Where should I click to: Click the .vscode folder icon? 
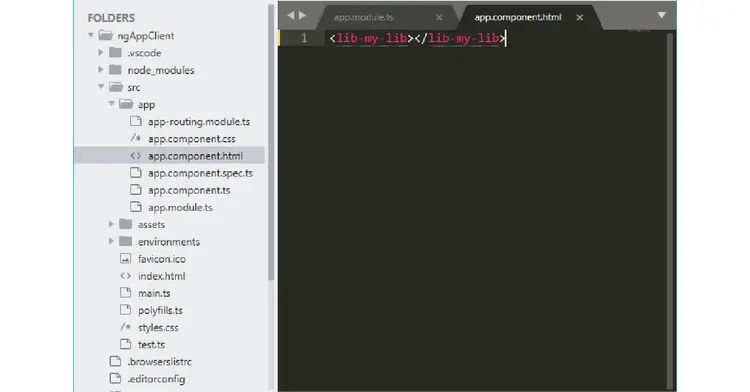(115, 53)
